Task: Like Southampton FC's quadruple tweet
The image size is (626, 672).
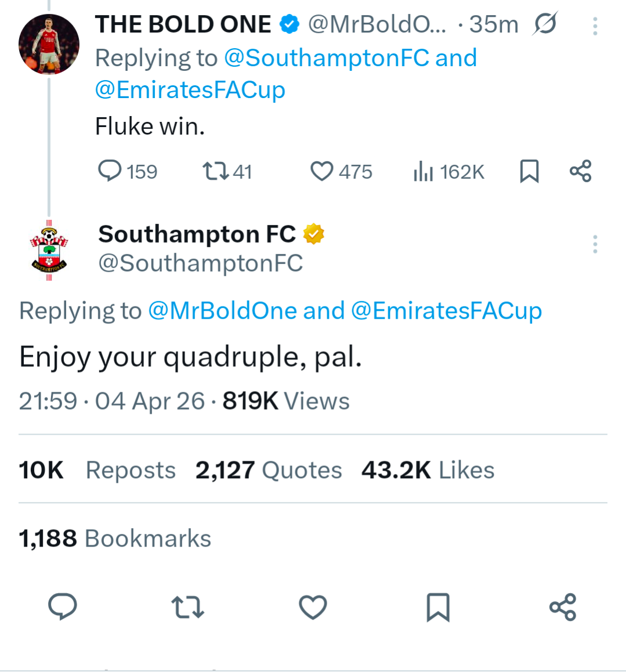Action: click(313, 607)
